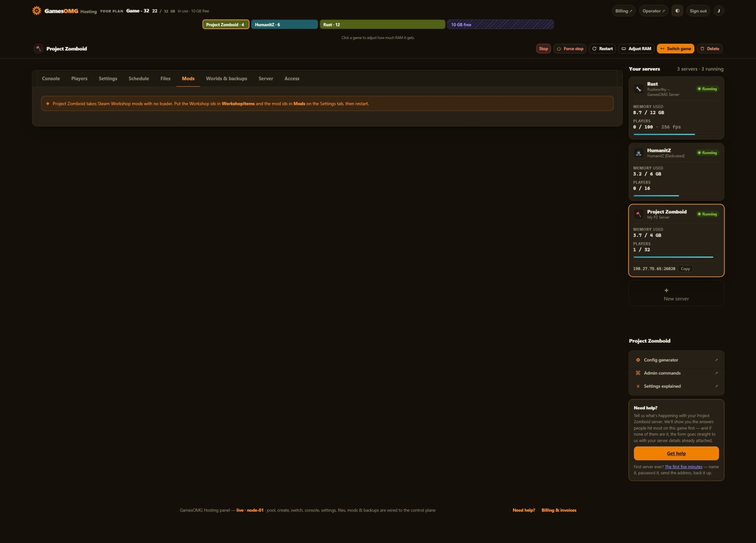Click the '198.27.75.65:26020' address text

pos(654,269)
